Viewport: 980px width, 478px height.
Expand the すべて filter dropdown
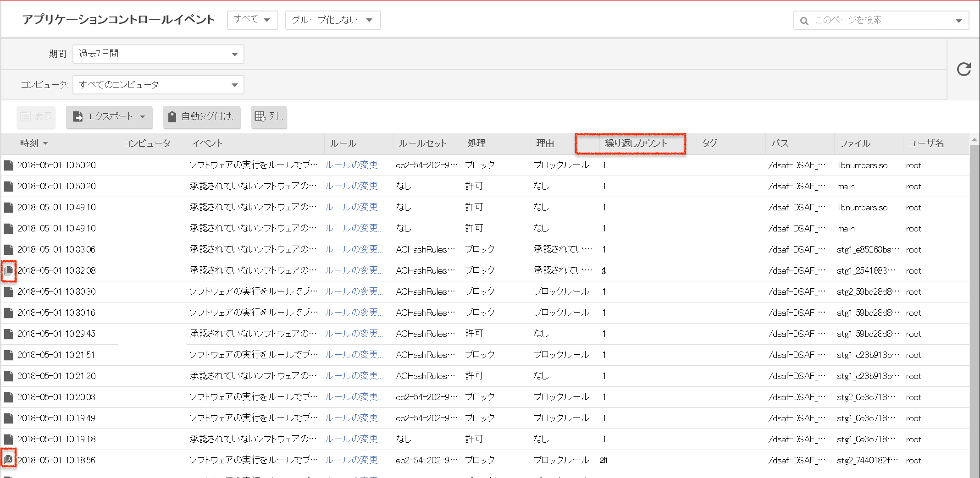click(x=252, y=20)
